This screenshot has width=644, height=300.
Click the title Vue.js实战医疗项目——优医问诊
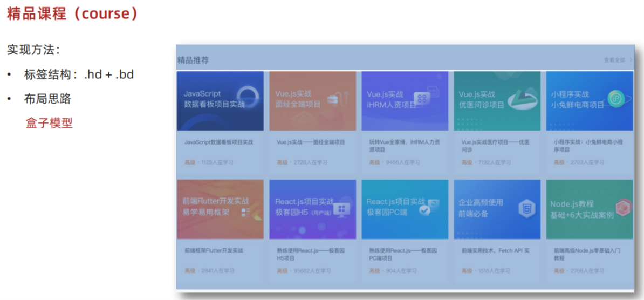495,146
